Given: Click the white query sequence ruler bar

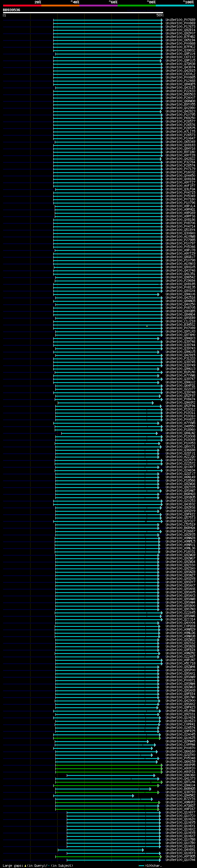Looking at the screenshot, I should (83, 13).
